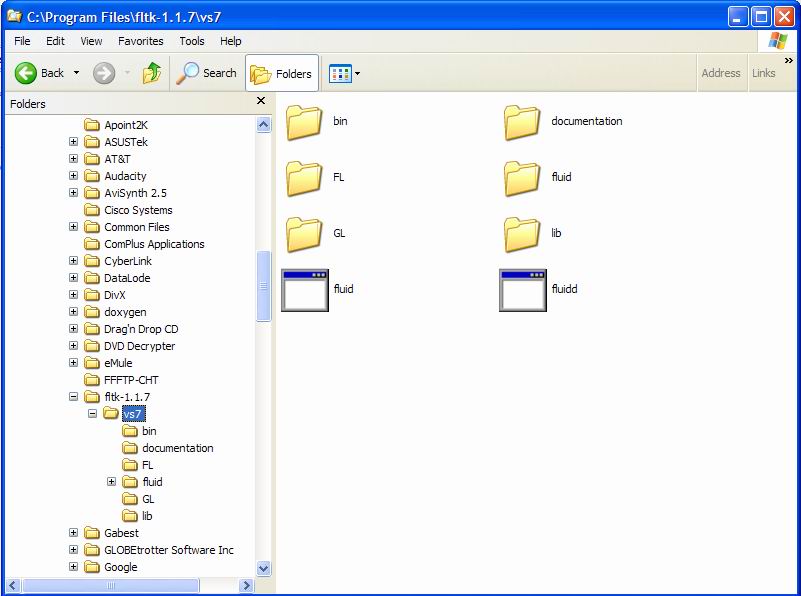
Task: Click the vertical scrollbar thumb in tree
Action: (x=264, y=286)
